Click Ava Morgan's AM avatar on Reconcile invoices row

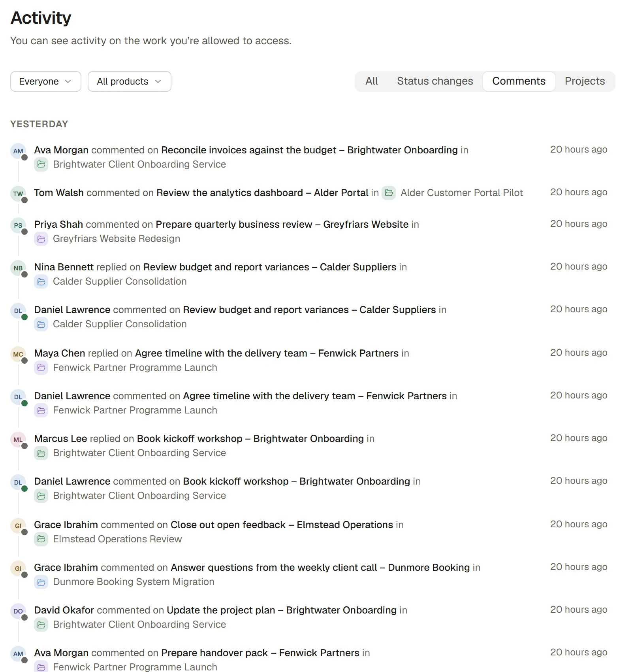click(18, 151)
